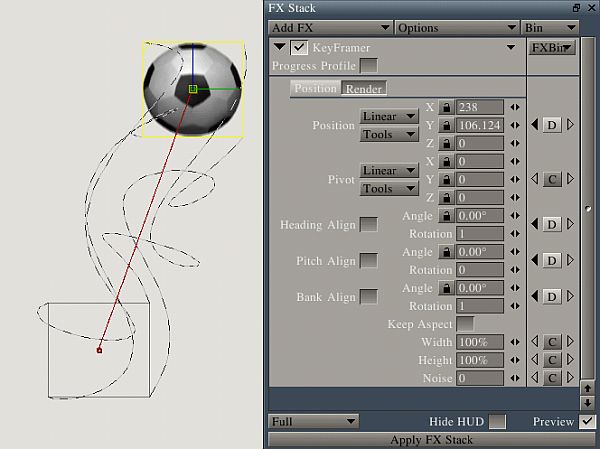The width and height of the screenshot is (600, 449).
Task: Click the Width mini-slider arrows
Action: [x=515, y=342]
